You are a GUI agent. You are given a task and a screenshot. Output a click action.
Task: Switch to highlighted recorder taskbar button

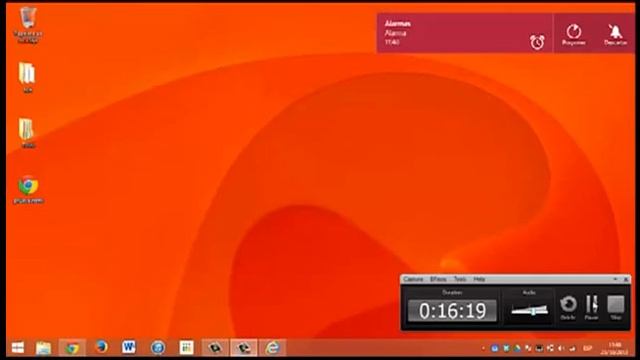[244, 348]
